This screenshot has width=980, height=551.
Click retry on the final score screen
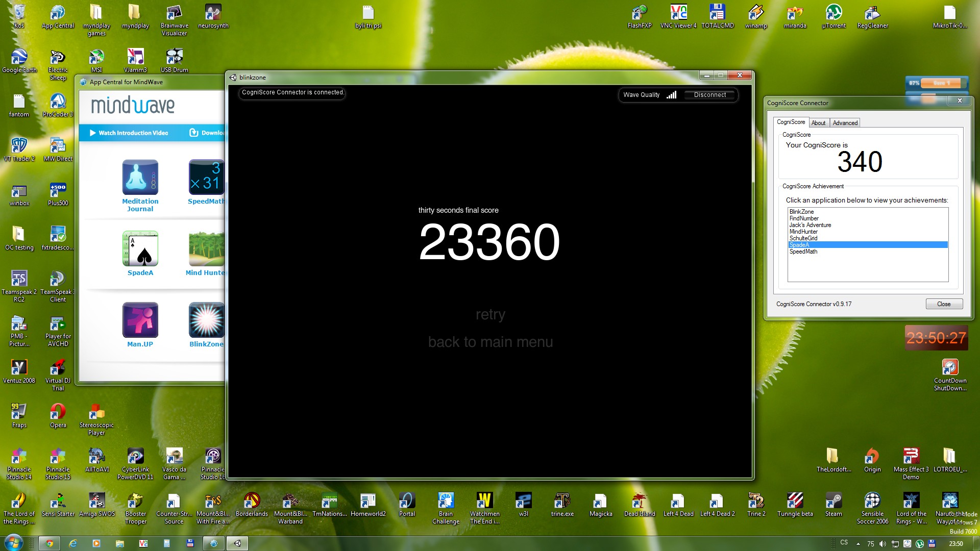point(490,314)
